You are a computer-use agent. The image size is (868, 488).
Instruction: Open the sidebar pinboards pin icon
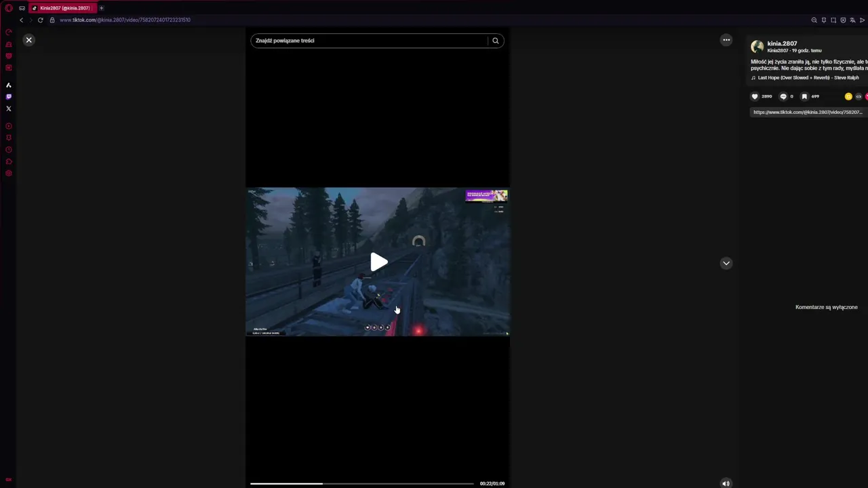coord(9,138)
